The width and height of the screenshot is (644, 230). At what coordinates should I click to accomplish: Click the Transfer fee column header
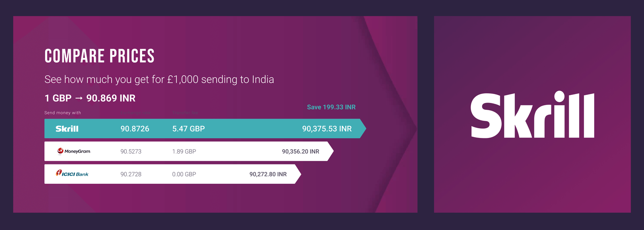click(185, 113)
